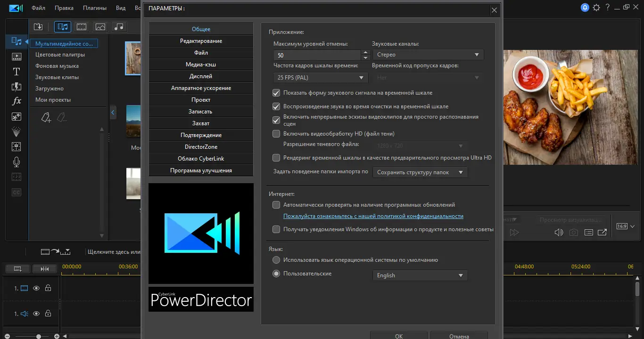Image resolution: width=644 pixels, height=339 pixels.
Task: Open the Audio Mixing Room icon
Action: click(17, 146)
